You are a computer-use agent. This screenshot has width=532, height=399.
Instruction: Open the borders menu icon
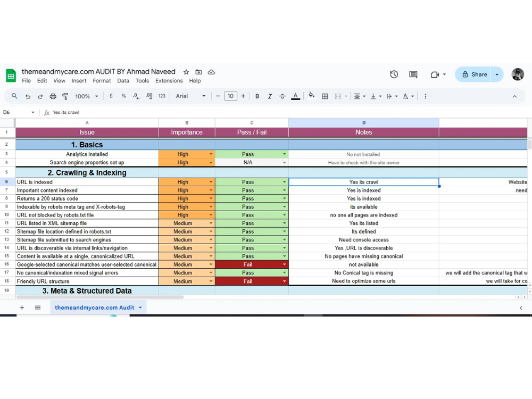pyautogui.click(x=325, y=96)
